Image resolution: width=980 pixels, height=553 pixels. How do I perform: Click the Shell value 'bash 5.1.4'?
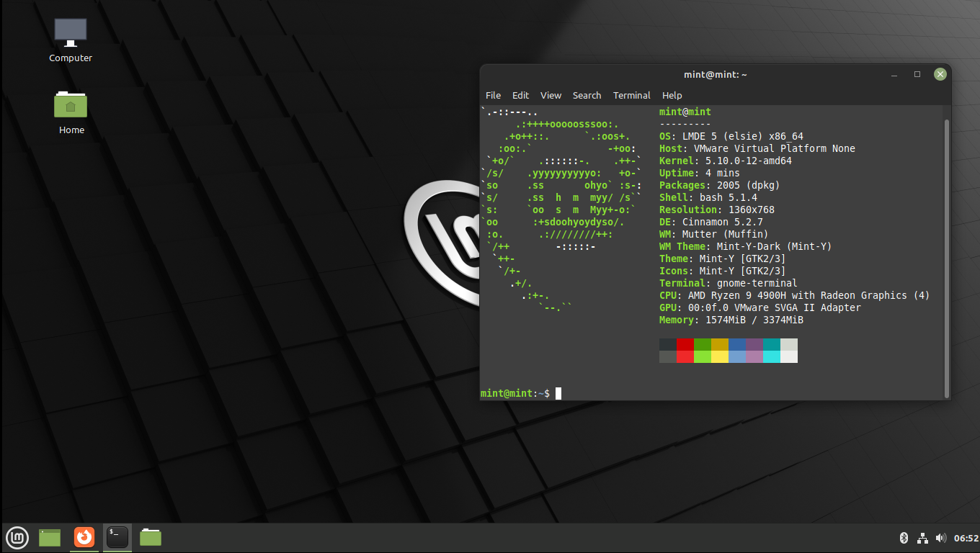[x=729, y=197]
